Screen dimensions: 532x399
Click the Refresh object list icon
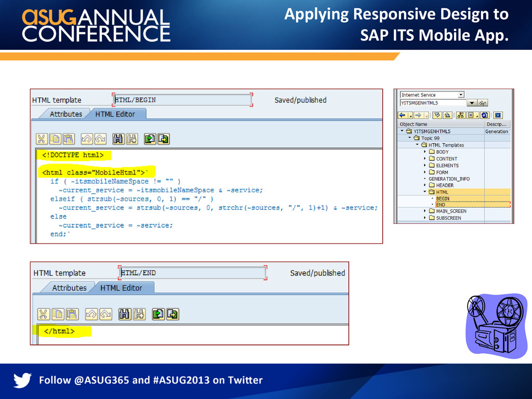pos(485,115)
